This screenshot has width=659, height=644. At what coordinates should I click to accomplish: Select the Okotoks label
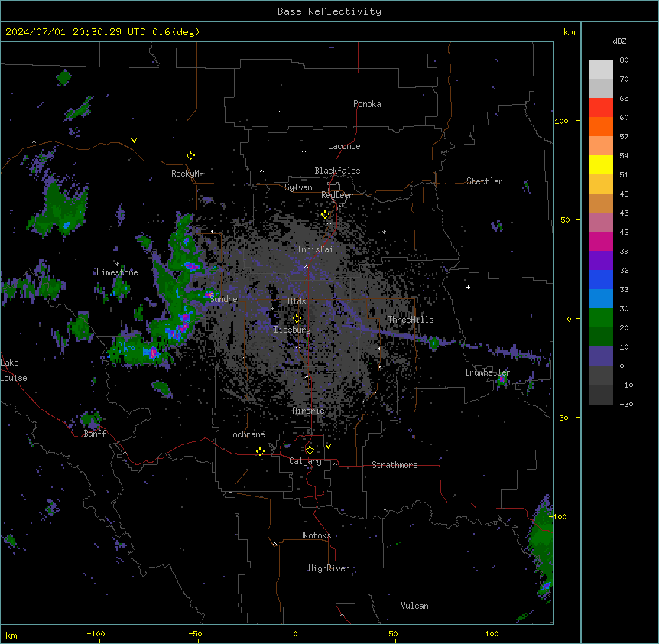pos(315,535)
